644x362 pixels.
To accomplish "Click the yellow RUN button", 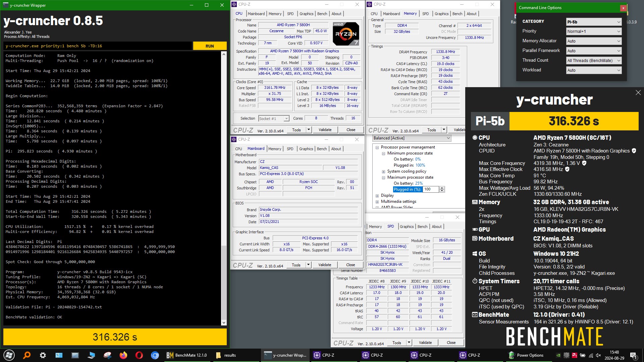I will click(x=210, y=46).
